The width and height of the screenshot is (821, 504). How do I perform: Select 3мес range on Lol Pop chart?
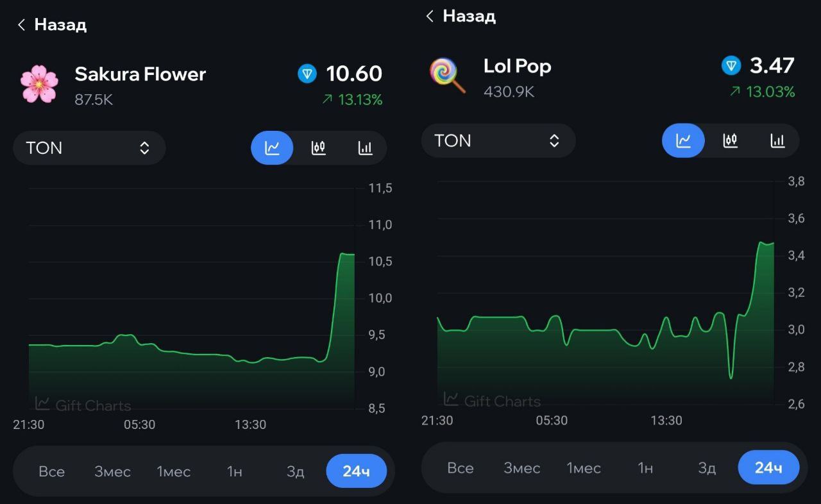point(521,468)
